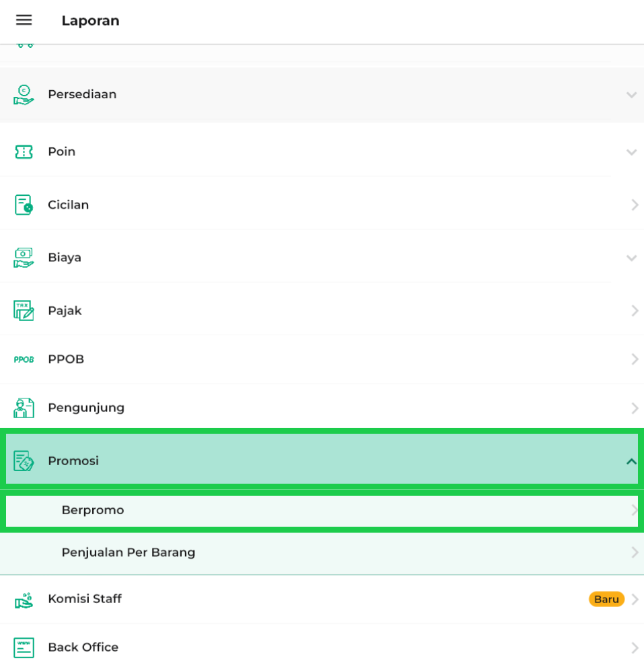Click the Pengunjung visitor icon
Screen dimensions: 644x667
click(24, 408)
